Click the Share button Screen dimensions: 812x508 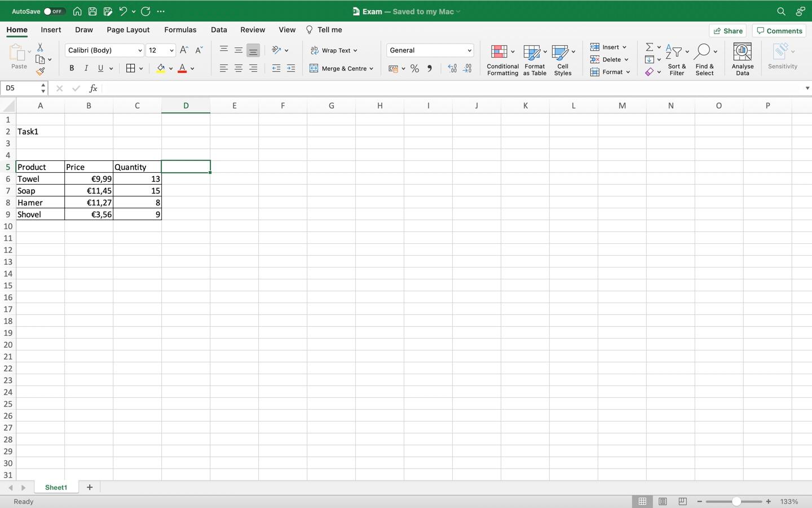(727, 30)
